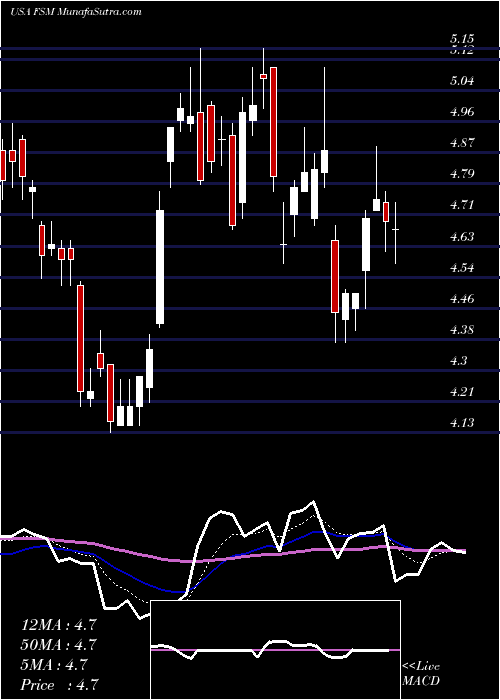Viewport: 500px width, 700px height.
Task: Click the 4.38 price axis label
Action: [x=462, y=329]
